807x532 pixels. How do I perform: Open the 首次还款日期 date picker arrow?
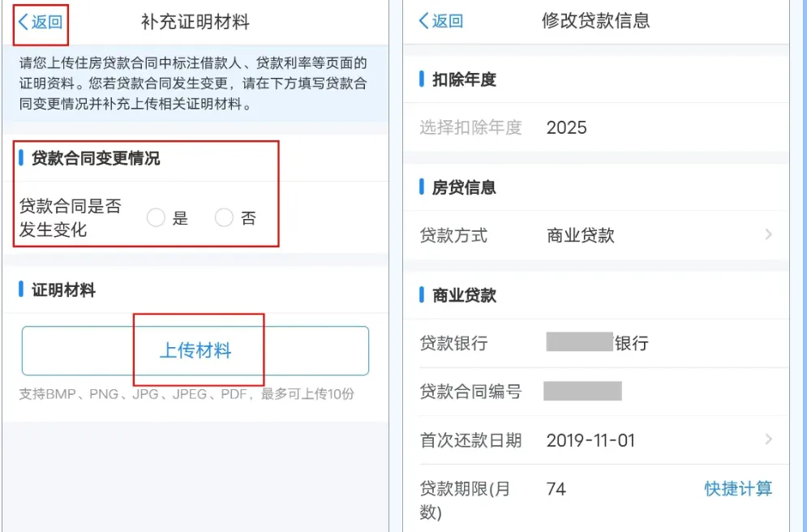(x=768, y=440)
